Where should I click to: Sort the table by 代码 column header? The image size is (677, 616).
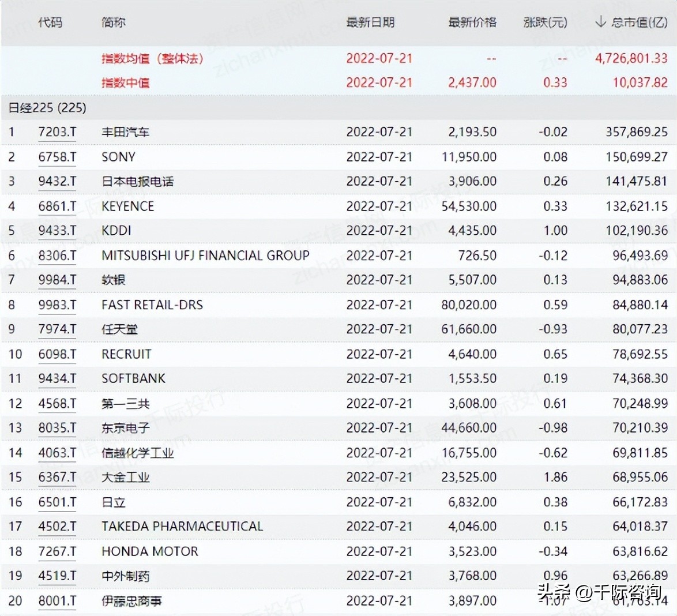(51, 22)
